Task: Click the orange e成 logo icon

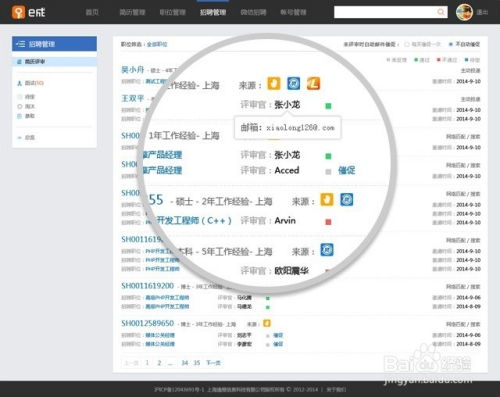Action: tap(18, 12)
